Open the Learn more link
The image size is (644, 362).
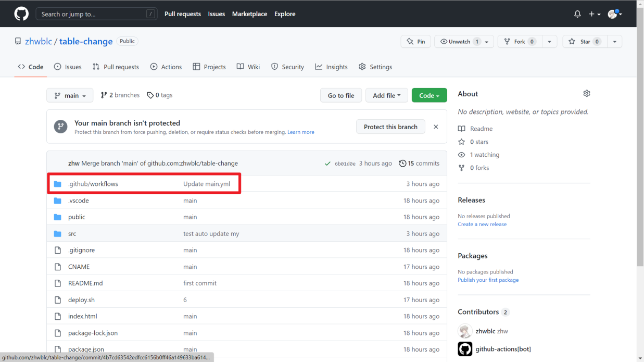tap(301, 132)
